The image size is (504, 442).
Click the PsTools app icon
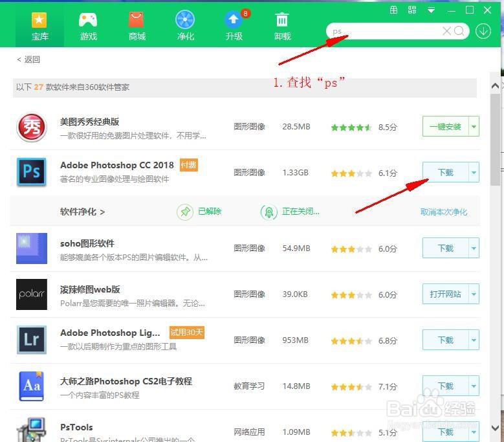point(32,430)
